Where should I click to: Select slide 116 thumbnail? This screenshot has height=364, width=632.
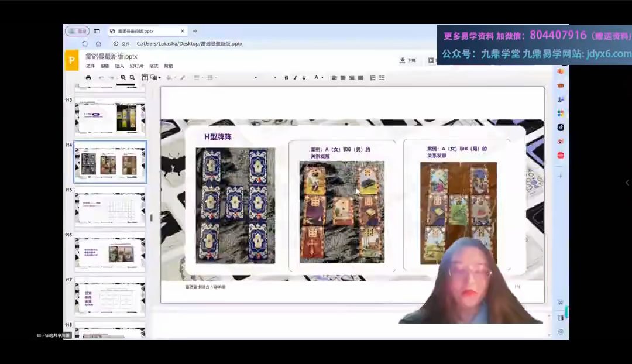tap(110, 253)
